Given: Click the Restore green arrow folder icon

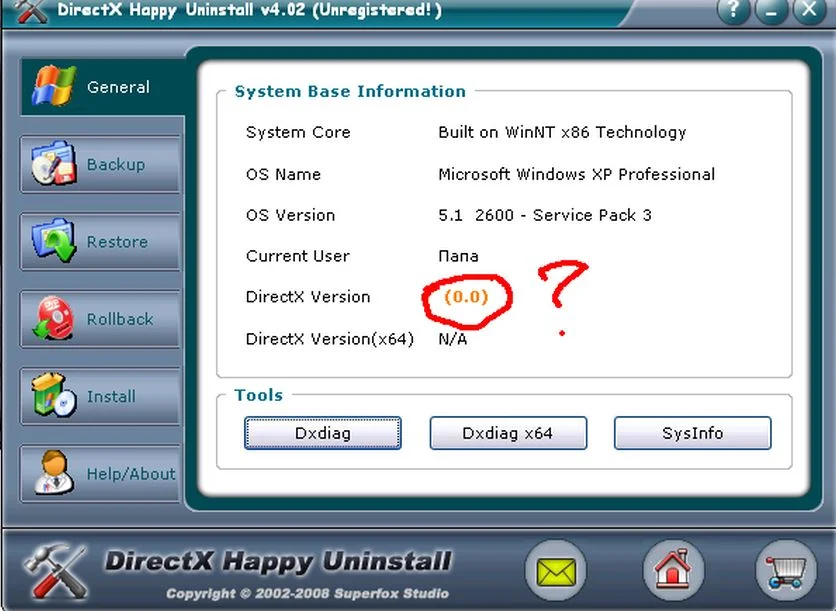Looking at the screenshot, I should [53, 240].
